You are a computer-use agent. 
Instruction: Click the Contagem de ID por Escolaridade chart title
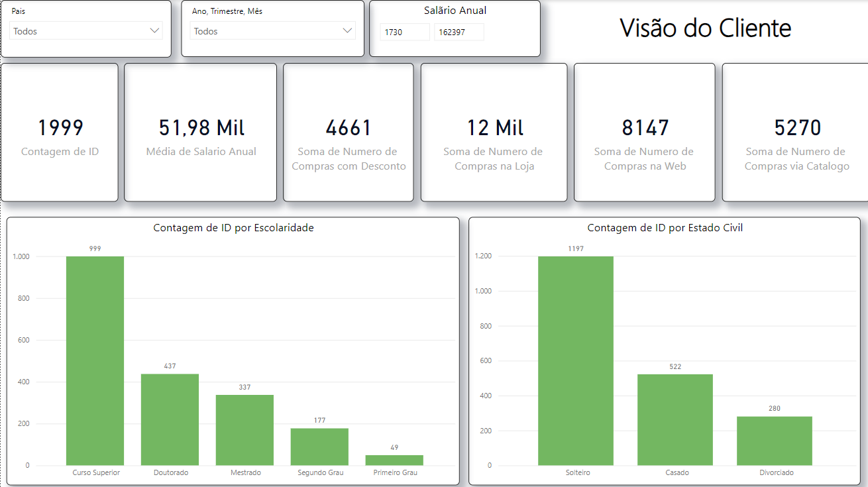pyautogui.click(x=233, y=228)
